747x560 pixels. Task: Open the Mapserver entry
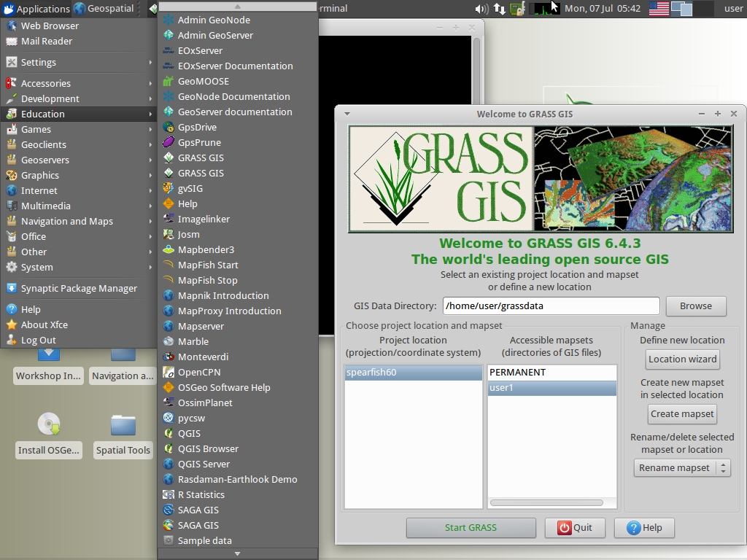(237, 326)
